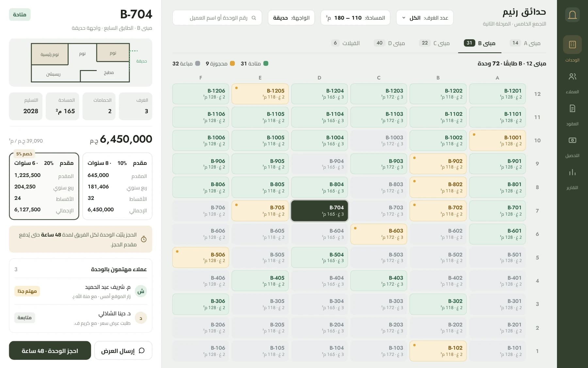Image resolution: width=588 pixels, height=368 pixels.
Task: Select the 20% مقدم 6 سنوات payment plan
Action: coord(44,186)
